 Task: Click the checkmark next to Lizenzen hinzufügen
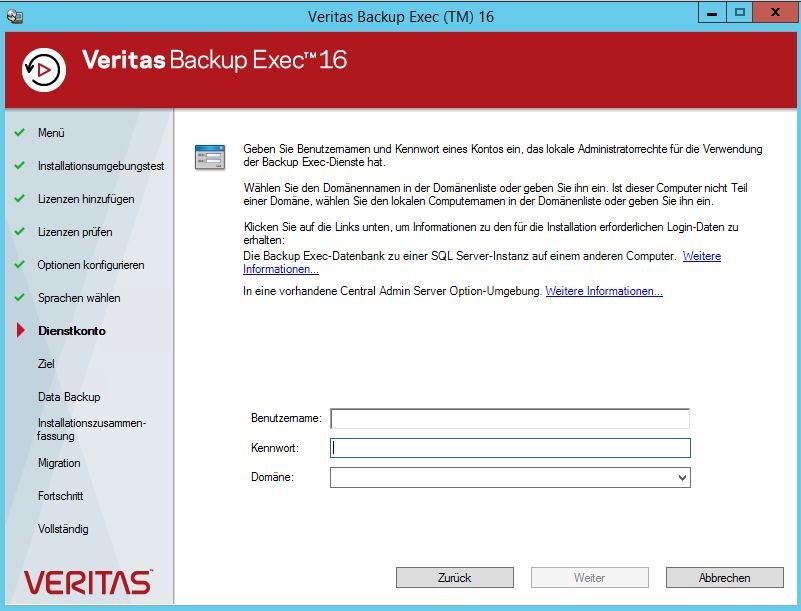pyautogui.click(x=19, y=199)
